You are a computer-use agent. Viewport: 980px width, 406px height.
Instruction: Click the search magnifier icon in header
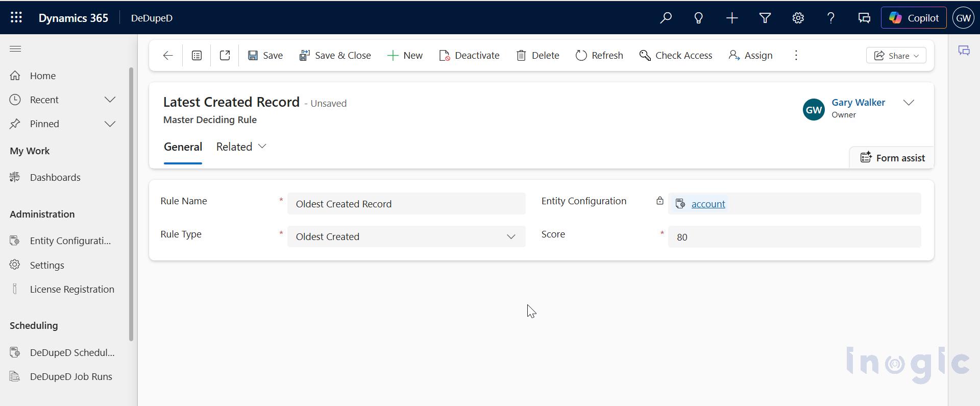pos(666,18)
